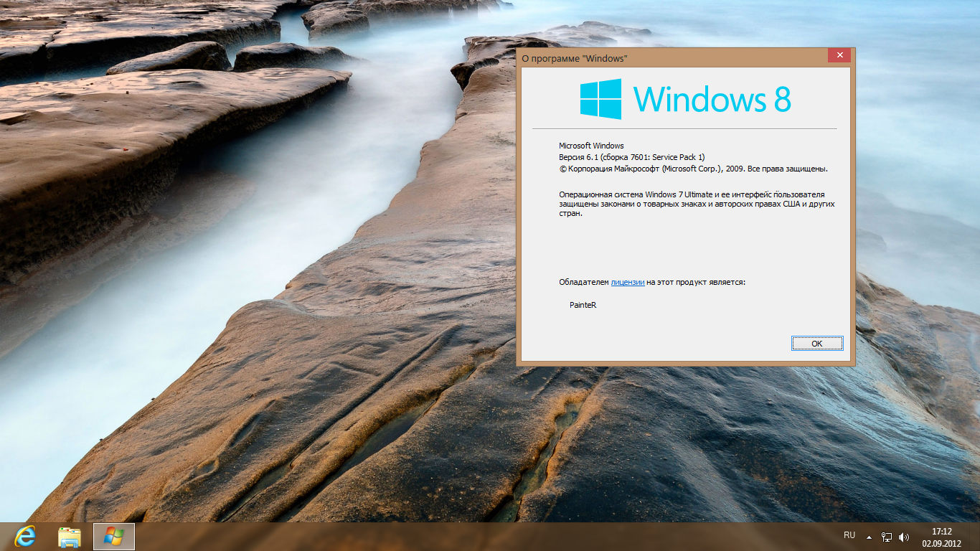Select the "Microsoft Windows" text line

click(591, 146)
